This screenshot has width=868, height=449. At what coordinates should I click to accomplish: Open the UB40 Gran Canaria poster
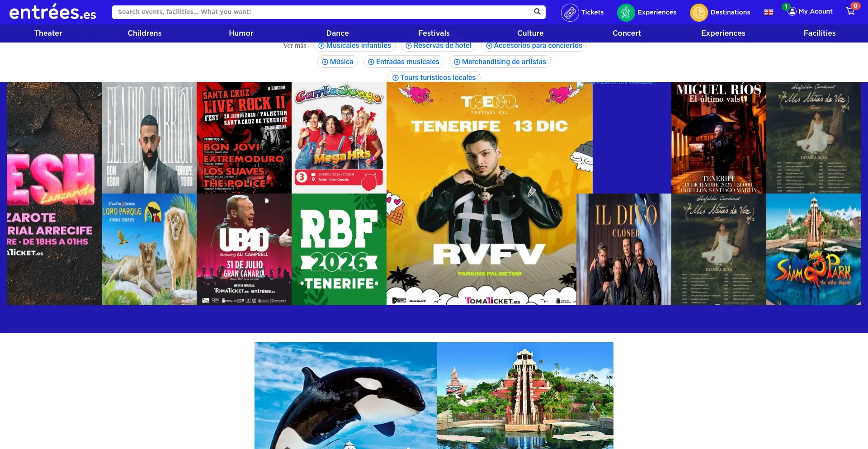click(x=244, y=249)
